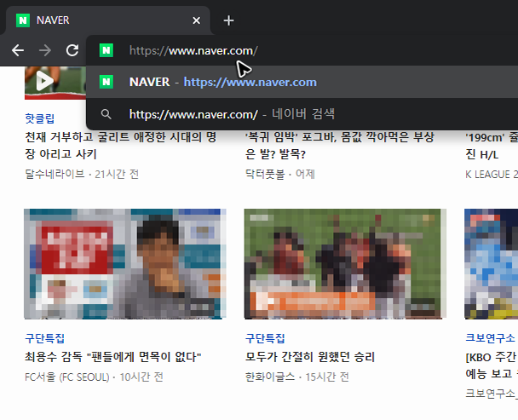Open the [KBO 주간 headline article

click(492, 365)
